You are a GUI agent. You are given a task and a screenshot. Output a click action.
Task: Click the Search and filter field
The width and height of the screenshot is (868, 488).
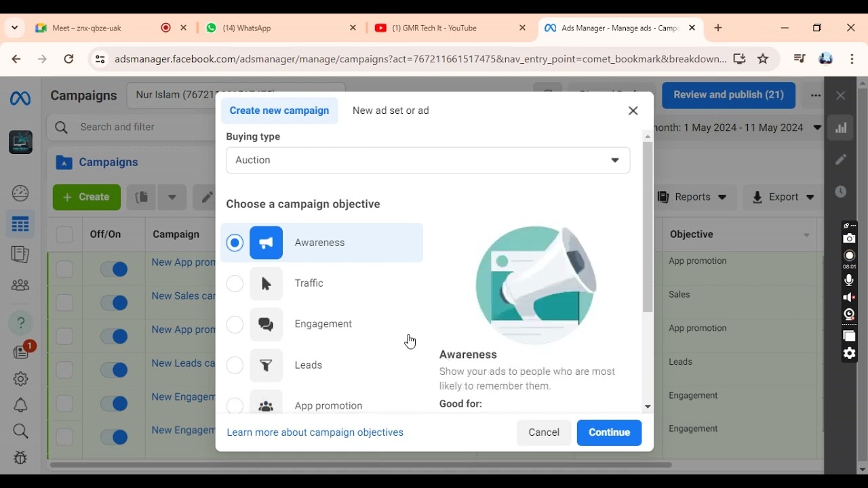(x=131, y=127)
